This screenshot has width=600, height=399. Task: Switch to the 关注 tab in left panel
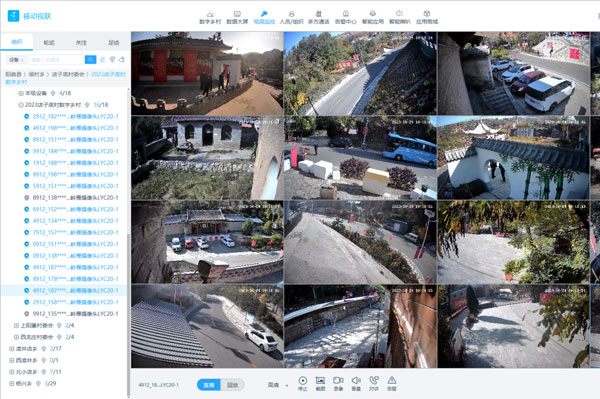tap(81, 42)
